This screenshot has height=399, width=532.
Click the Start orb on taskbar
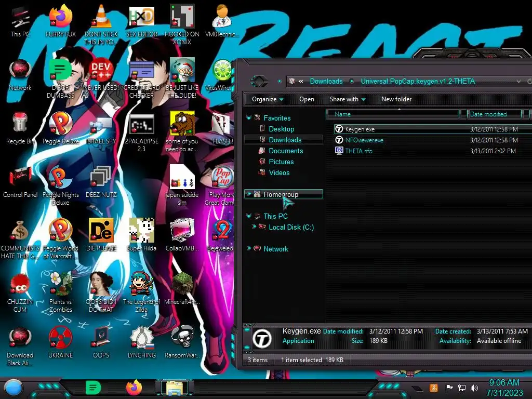click(14, 388)
